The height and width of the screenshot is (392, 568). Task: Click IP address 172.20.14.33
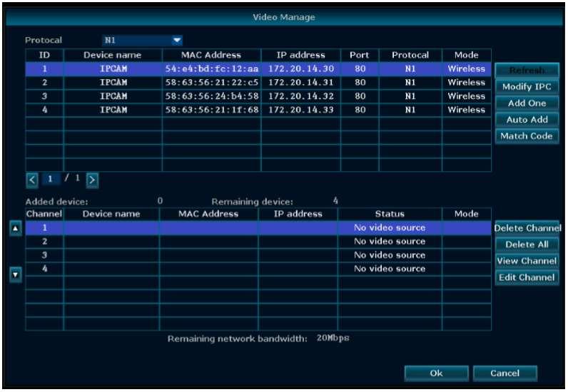tap(300, 110)
